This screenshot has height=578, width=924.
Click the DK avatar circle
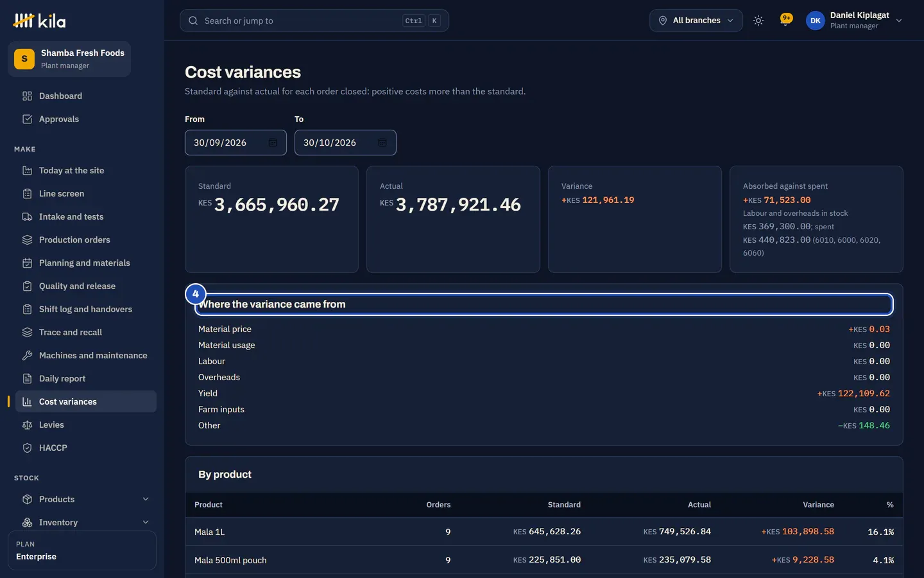coord(816,21)
